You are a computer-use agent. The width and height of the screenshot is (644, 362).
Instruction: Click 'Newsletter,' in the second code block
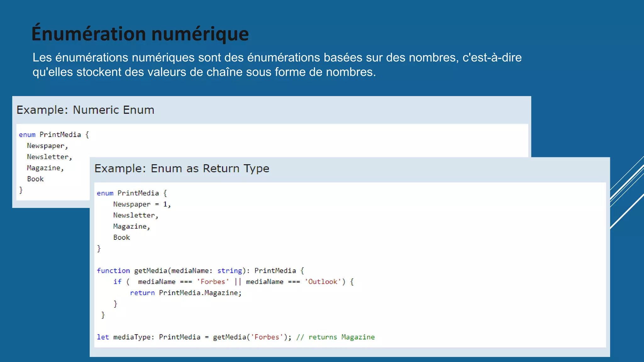136,215
